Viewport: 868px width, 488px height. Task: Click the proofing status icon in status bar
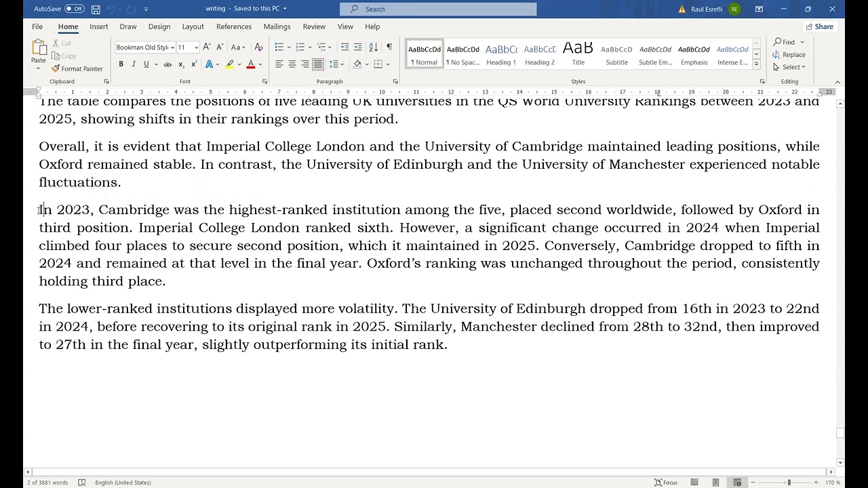[x=82, y=483]
